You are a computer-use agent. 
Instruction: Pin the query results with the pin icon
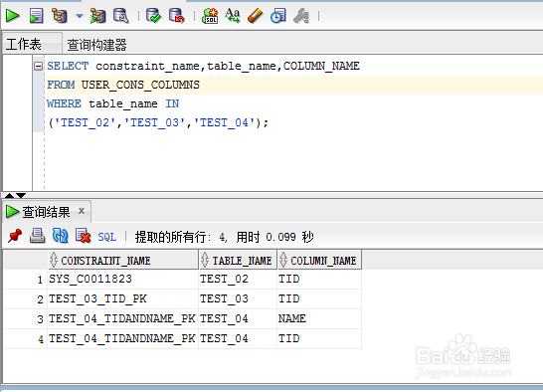point(15,236)
